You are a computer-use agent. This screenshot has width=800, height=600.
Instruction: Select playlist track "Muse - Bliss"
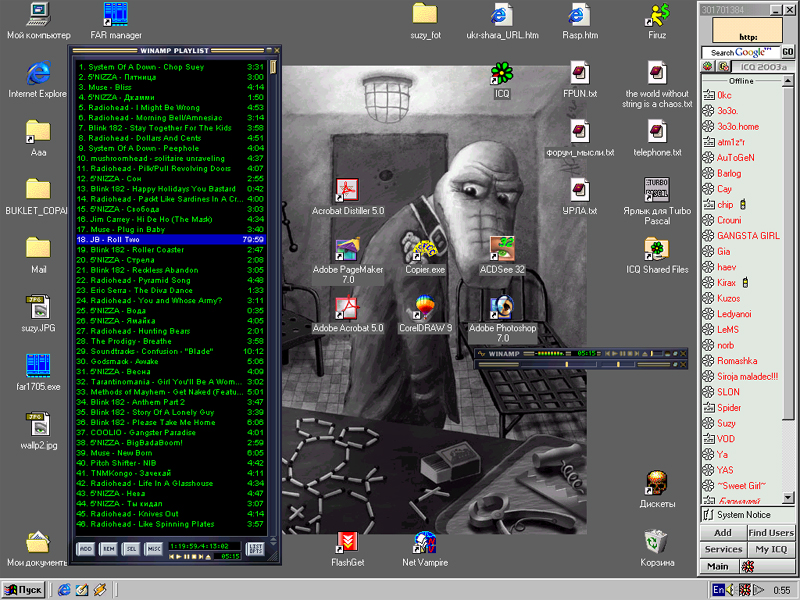171,87
